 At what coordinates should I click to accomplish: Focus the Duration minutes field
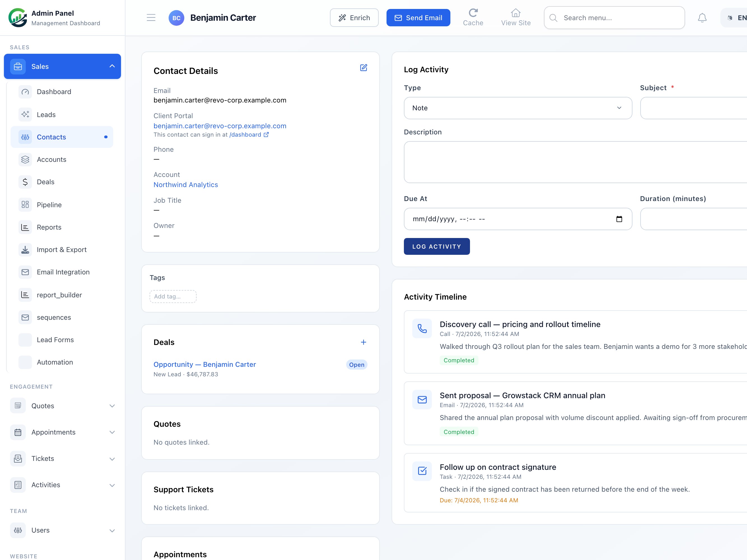pos(694,219)
